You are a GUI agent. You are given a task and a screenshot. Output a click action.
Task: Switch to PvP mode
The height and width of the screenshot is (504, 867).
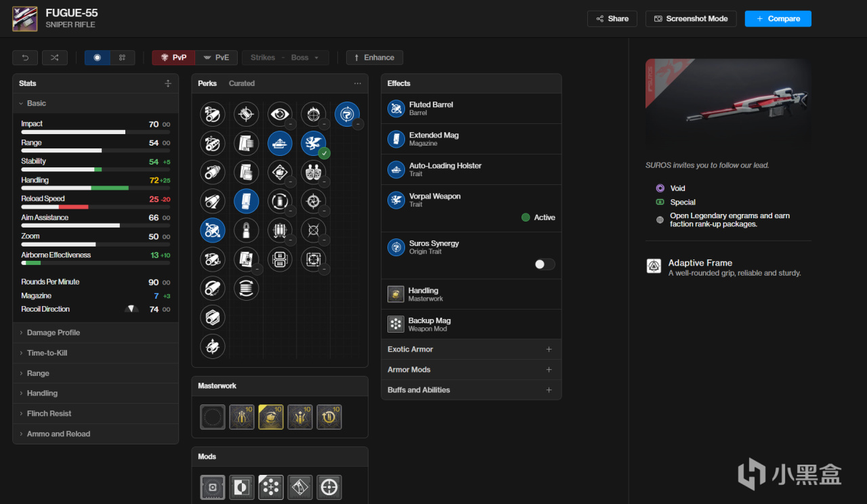click(x=173, y=58)
